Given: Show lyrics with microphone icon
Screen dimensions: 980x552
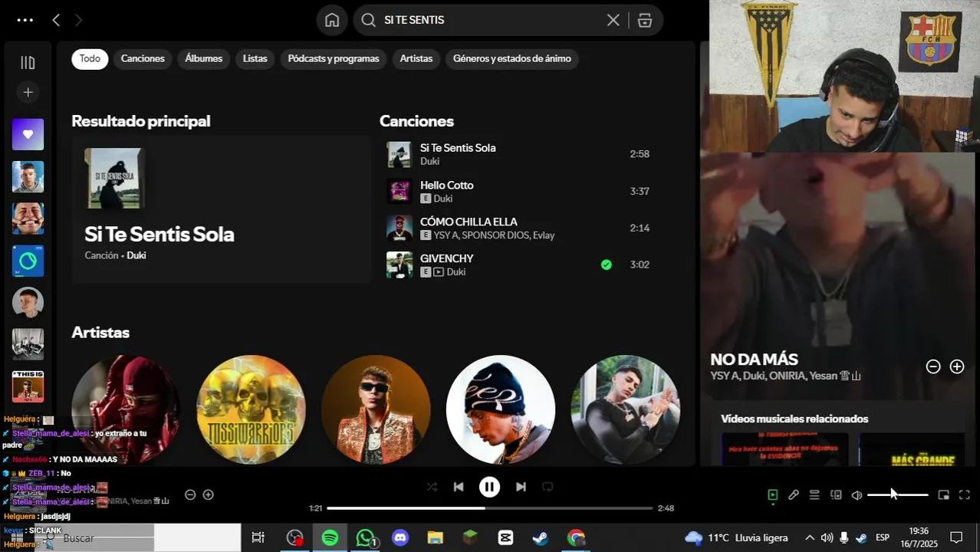Looking at the screenshot, I should 794,495.
